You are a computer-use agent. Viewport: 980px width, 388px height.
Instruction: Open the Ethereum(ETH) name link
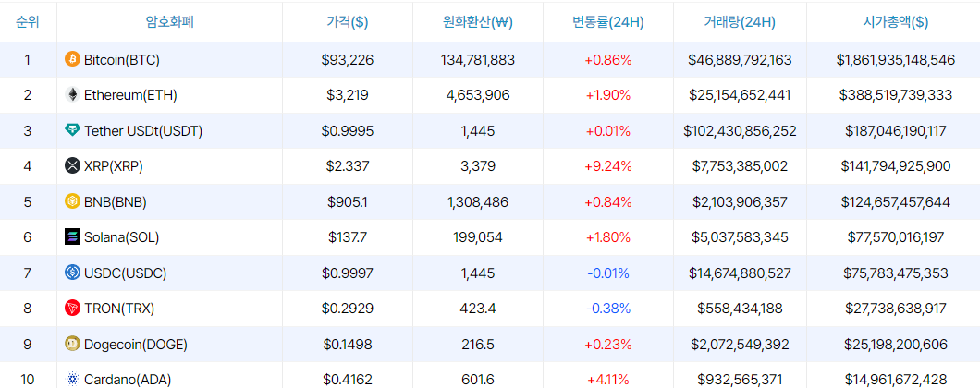(x=130, y=95)
